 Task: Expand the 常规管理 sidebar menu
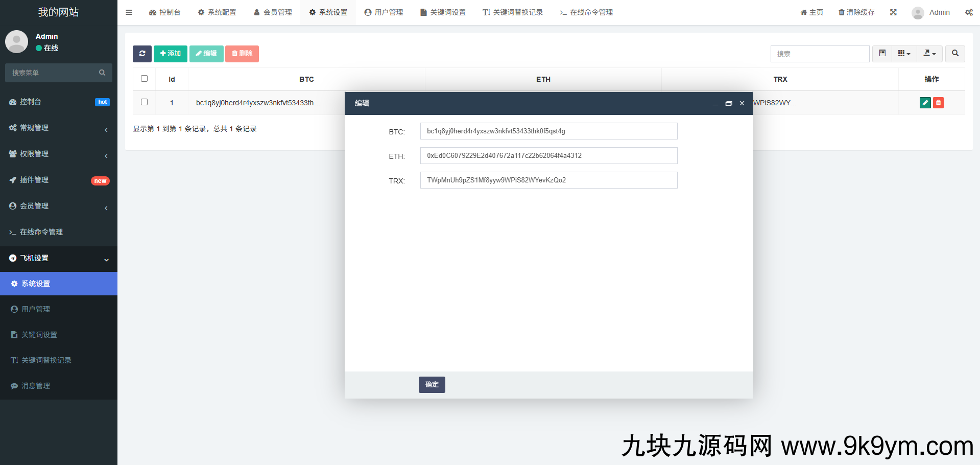tap(59, 128)
